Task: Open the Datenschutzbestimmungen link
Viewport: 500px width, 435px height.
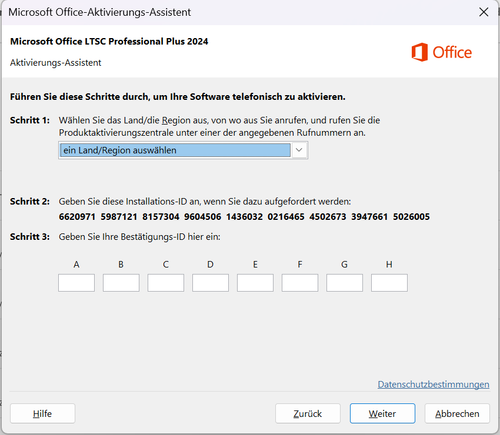Action: point(433,384)
